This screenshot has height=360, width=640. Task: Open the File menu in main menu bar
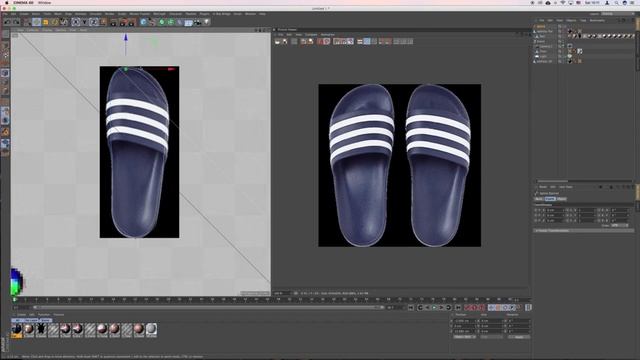(x=5, y=14)
